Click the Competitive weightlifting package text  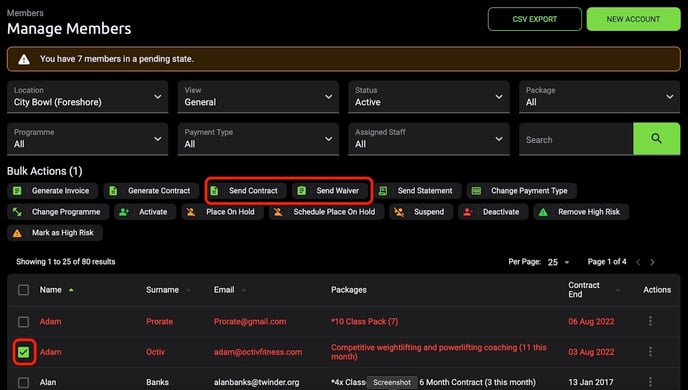pos(439,352)
